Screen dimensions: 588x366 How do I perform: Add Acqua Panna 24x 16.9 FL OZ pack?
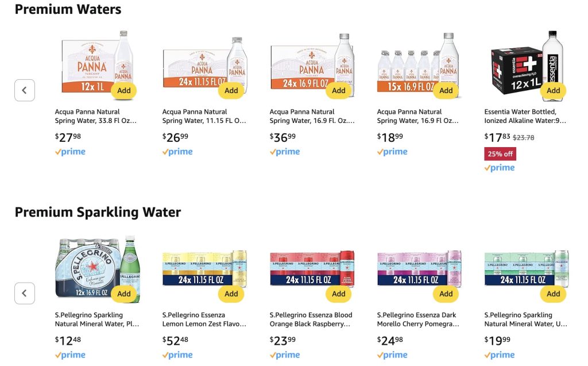[339, 90]
